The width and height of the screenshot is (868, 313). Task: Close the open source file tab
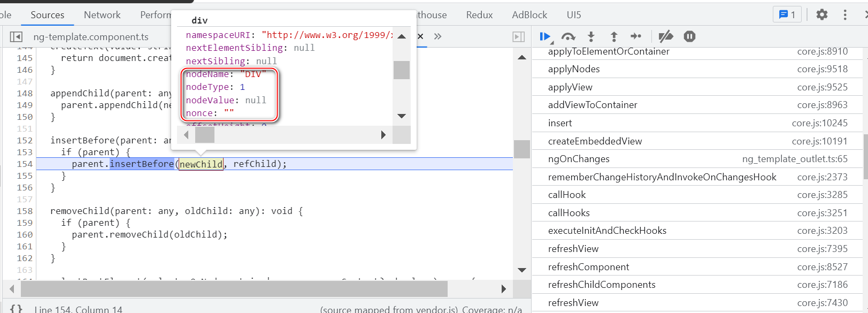coord(420,36)
